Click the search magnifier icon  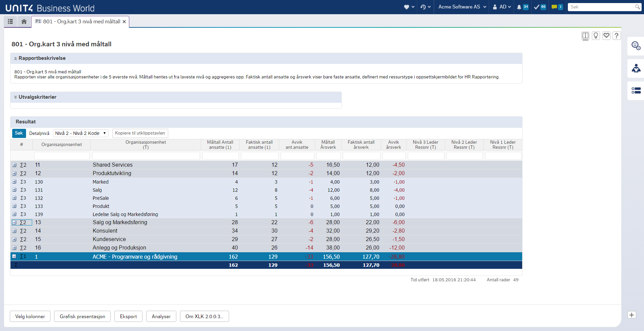coord(638,7)
